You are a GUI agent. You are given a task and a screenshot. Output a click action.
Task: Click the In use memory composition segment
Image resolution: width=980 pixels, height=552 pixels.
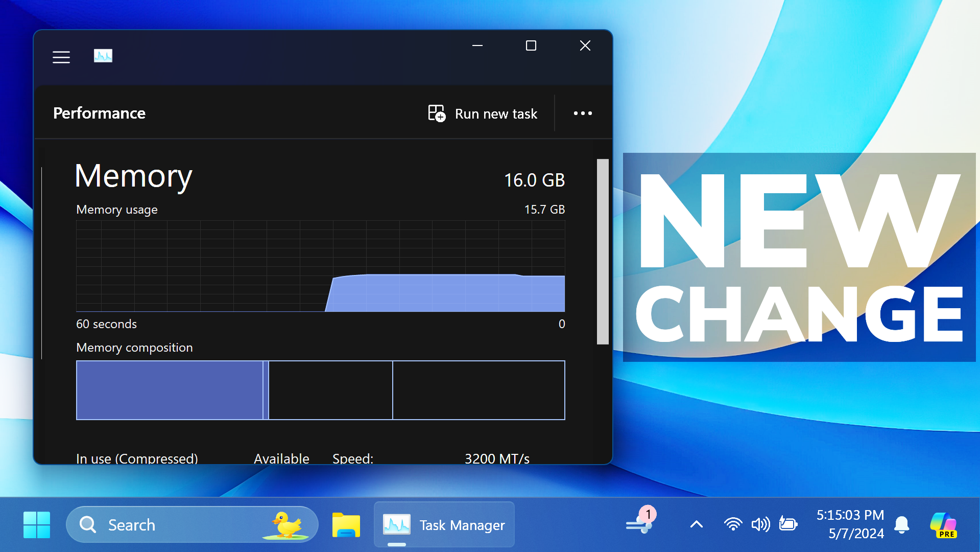[171, 390]
